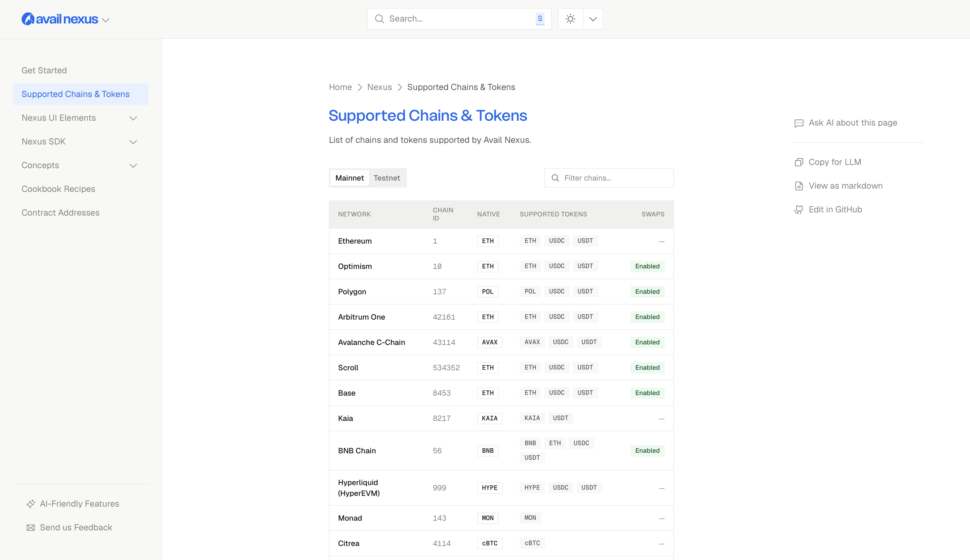Click Scroll chain ID 534352
Screen dimensions: 970x560
(446, 368)
